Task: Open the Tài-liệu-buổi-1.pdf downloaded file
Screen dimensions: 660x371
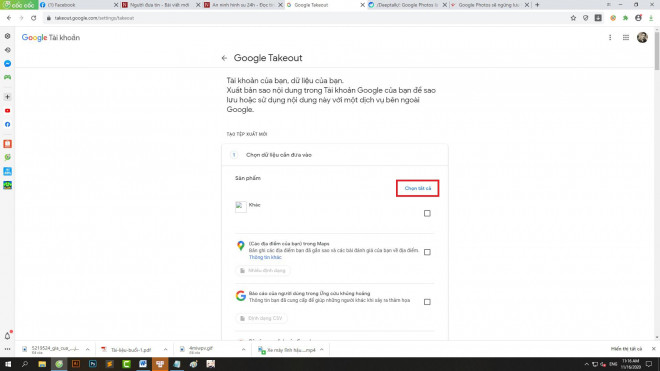Action: [130, 350]
